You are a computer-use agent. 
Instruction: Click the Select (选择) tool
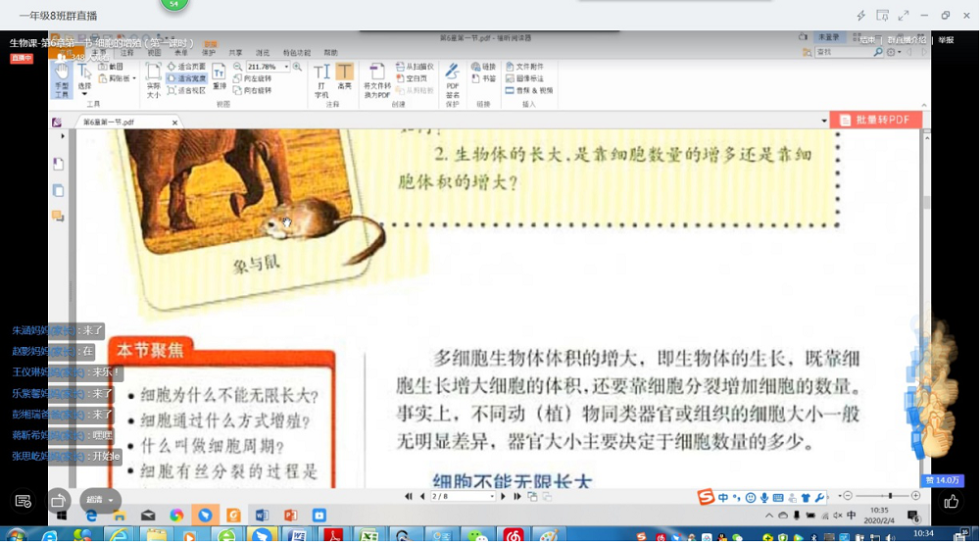(84, 78)
